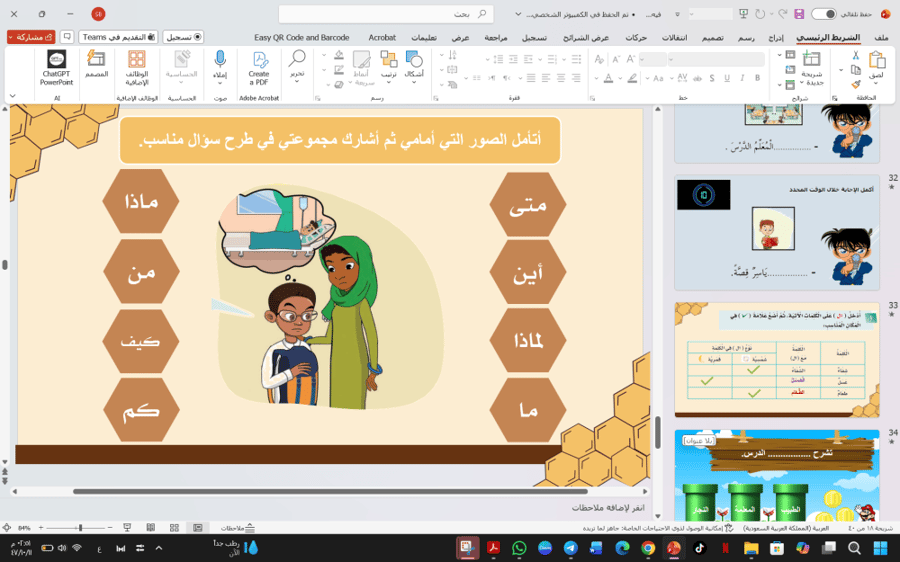Open the Designer (المصمم) pane
Screen dimensions: 900x562
[96, 64]
